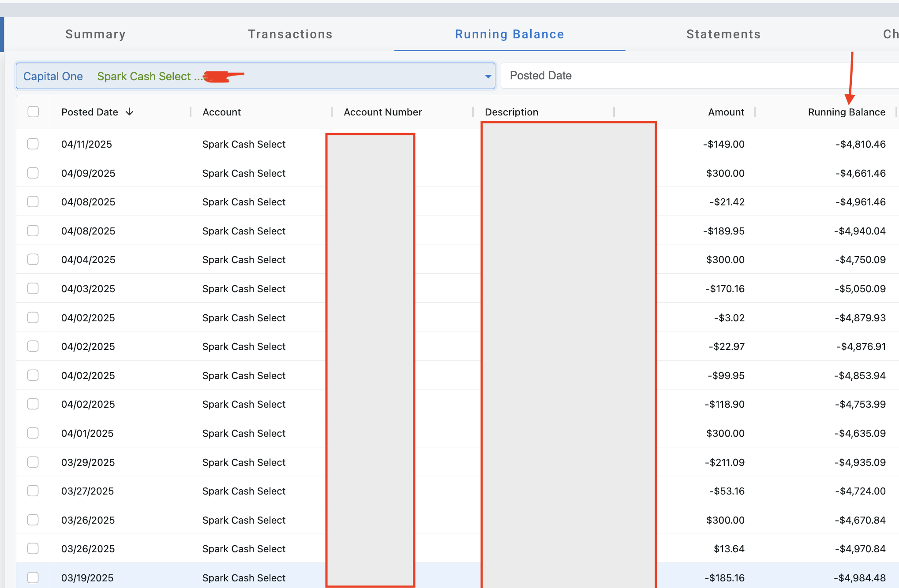The width and height of the screenshot is (899, 588).
Task: Go to the Statements tab
Action: click(723, 34)
